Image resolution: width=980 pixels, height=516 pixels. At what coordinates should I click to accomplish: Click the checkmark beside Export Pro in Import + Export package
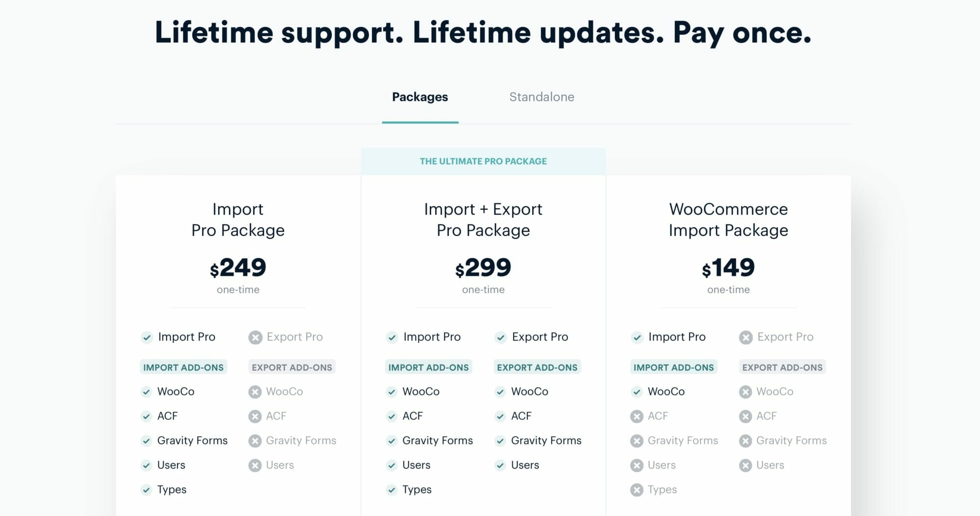click(x=500, y=337)
